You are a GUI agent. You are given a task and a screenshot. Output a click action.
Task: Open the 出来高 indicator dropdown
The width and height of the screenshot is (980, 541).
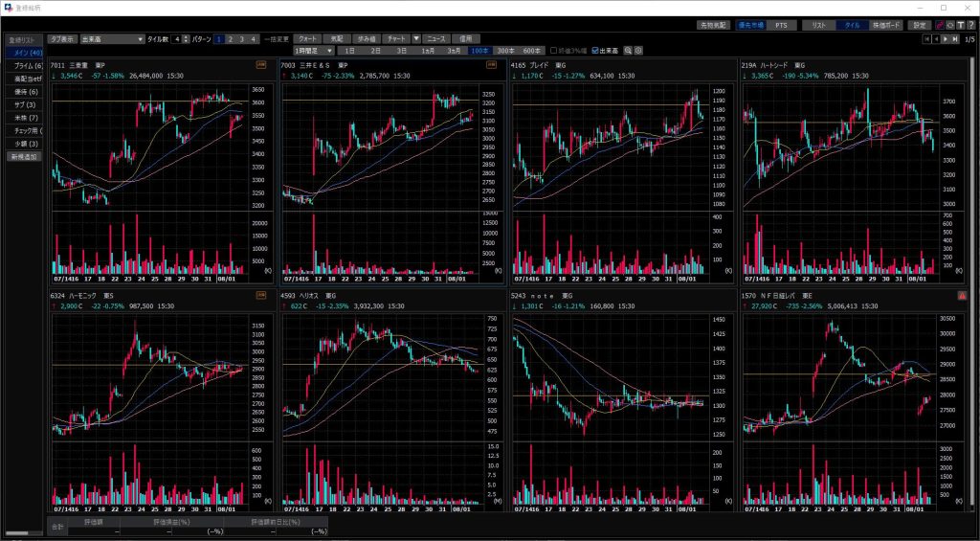coord(140,39)
